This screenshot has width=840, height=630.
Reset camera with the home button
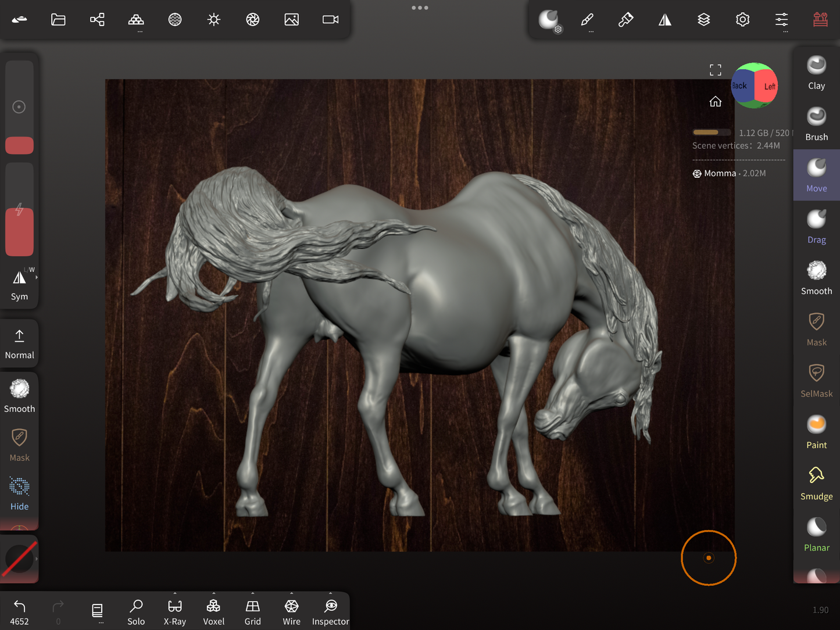click(x=715, y=102)
